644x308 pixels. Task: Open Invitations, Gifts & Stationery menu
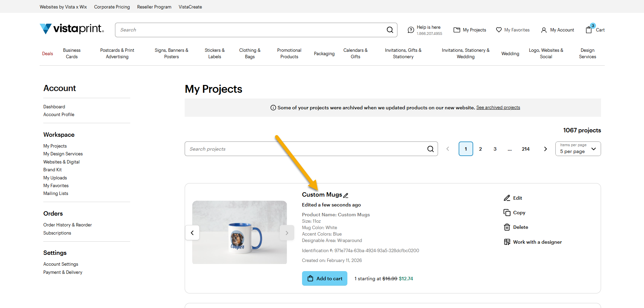[403, 53]
